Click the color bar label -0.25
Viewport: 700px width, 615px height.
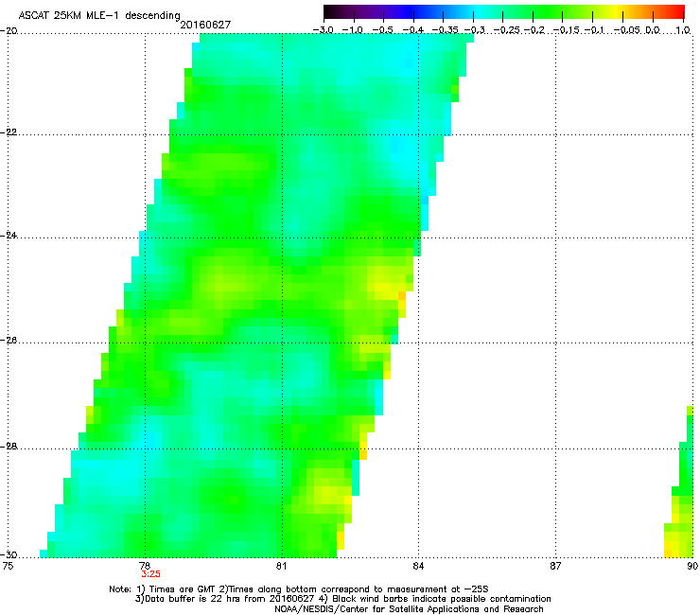click(x=507, y=30)
